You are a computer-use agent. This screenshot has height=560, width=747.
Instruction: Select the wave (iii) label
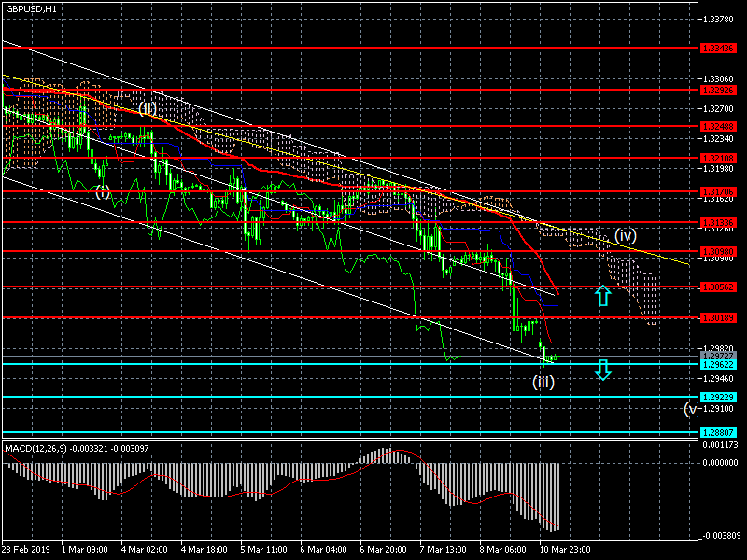(x=543, y=381)
